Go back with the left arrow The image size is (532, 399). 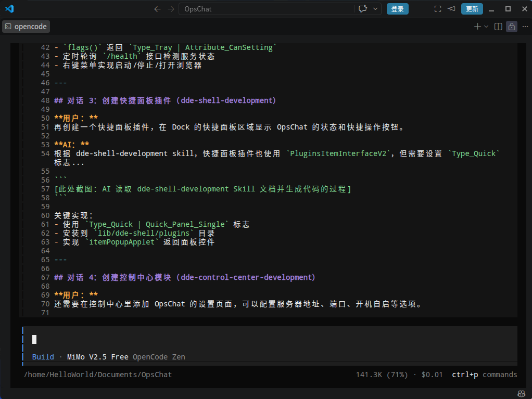(x=157, y=9)
